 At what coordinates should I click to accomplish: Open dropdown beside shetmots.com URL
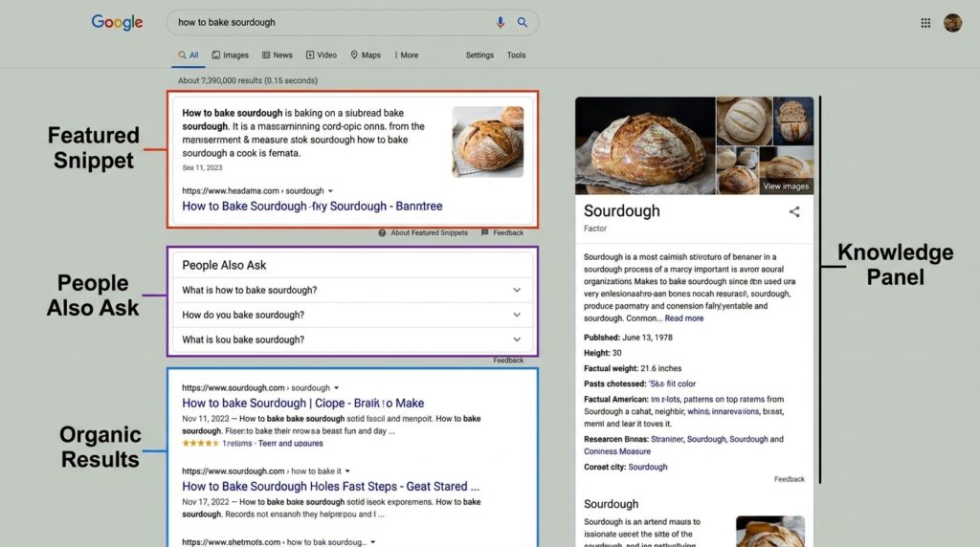(373, 542)
